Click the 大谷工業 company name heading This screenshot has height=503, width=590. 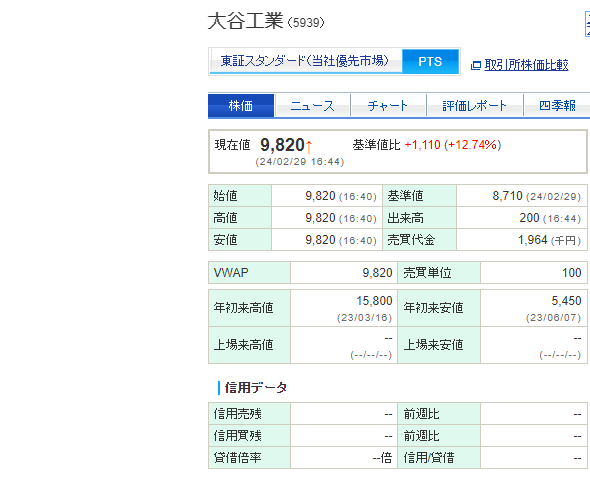point(245,21)
